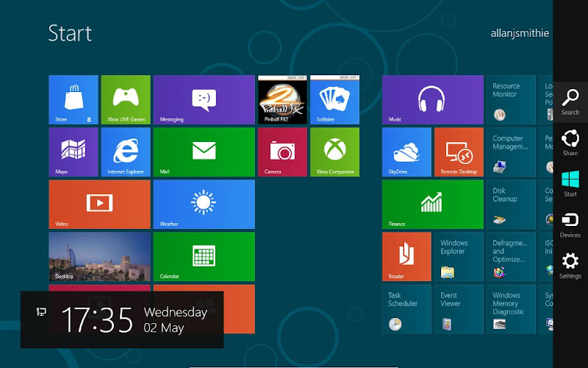
Task: Click the 17:35 clock display
Action: tap(97, 320)
